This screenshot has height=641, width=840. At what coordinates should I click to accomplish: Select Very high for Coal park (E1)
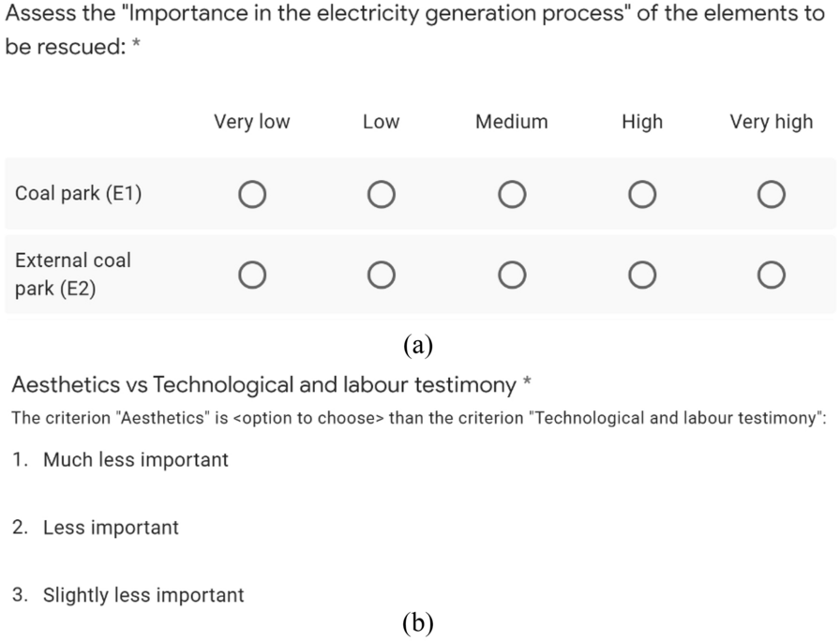point(772,194)
